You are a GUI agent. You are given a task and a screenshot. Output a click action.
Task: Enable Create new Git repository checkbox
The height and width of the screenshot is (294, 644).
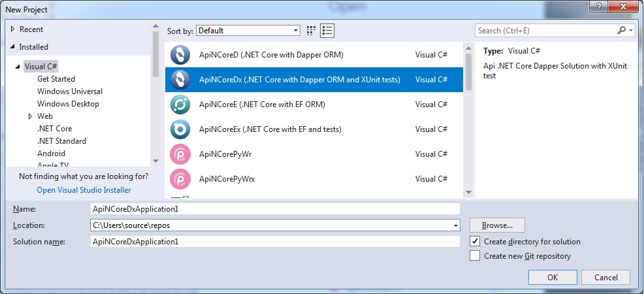tap(475, 255)
